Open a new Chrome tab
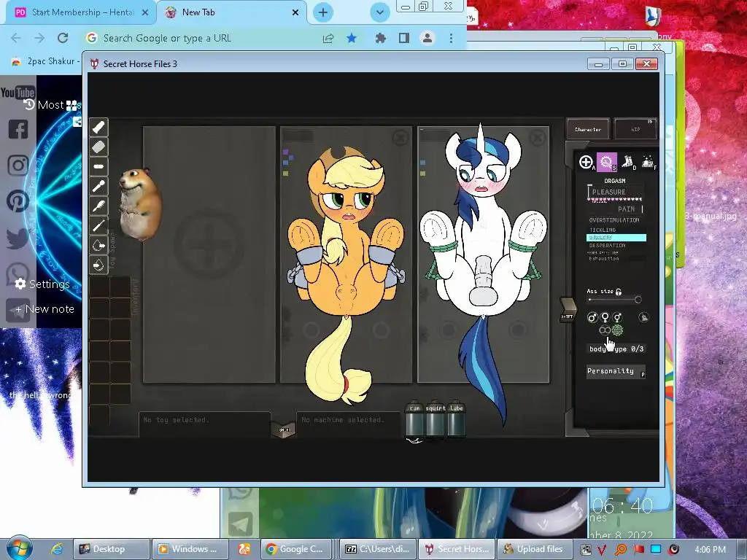The image size is (747, 560). 323,12
